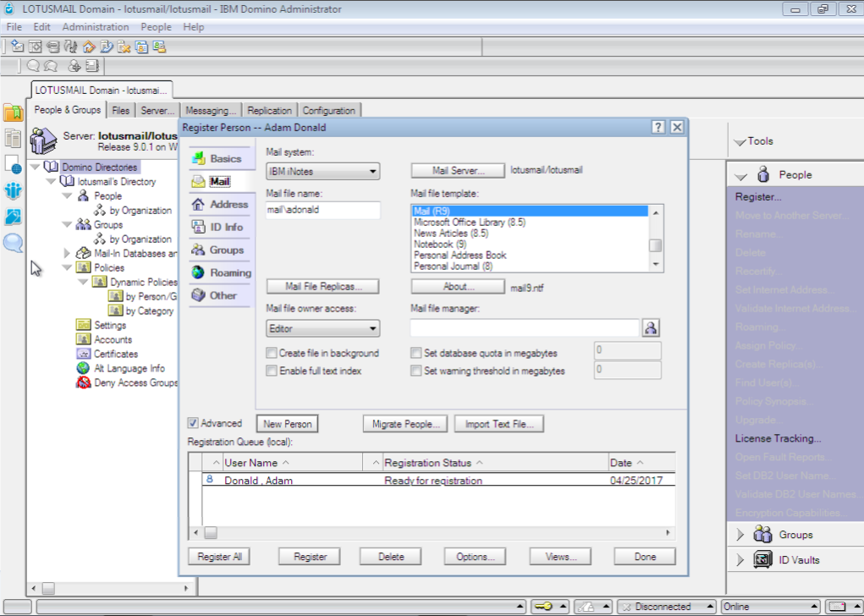The image size is (864, 616).
Task: Select the Address section house icon
Action: (198, 205)
